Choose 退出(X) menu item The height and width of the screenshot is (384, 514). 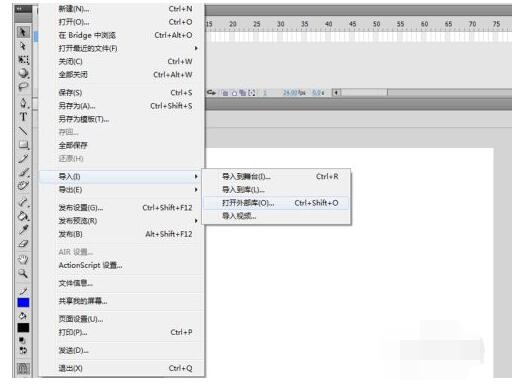[122, 368]
